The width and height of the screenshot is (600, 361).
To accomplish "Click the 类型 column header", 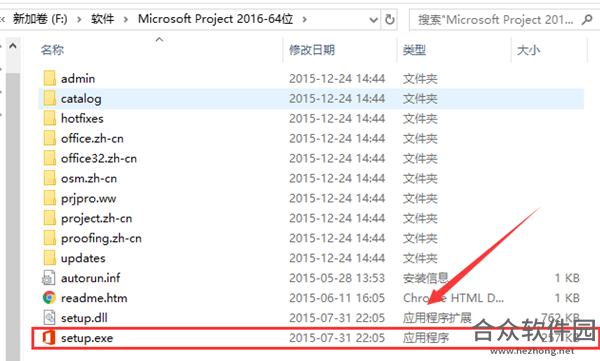I will 414,50.
